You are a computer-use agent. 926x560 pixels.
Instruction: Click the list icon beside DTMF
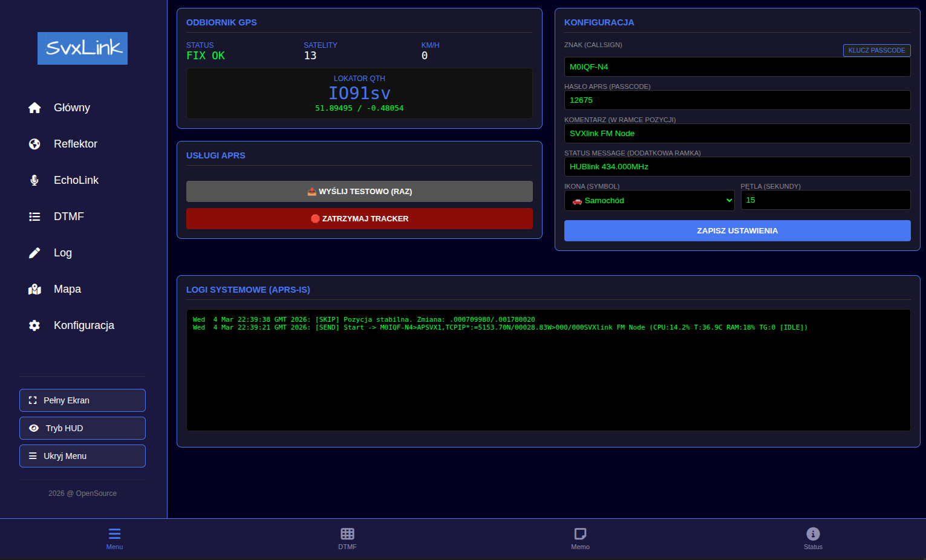[34, 217]
